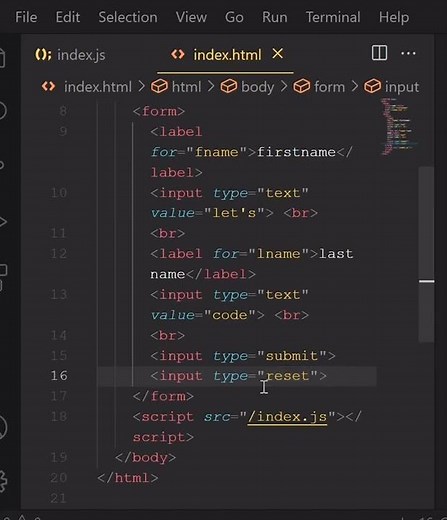Expand chevron after index.html breadcrumb
Image resolution: width=447 pixels, height=520 pixels.
[x=142, y=87]
